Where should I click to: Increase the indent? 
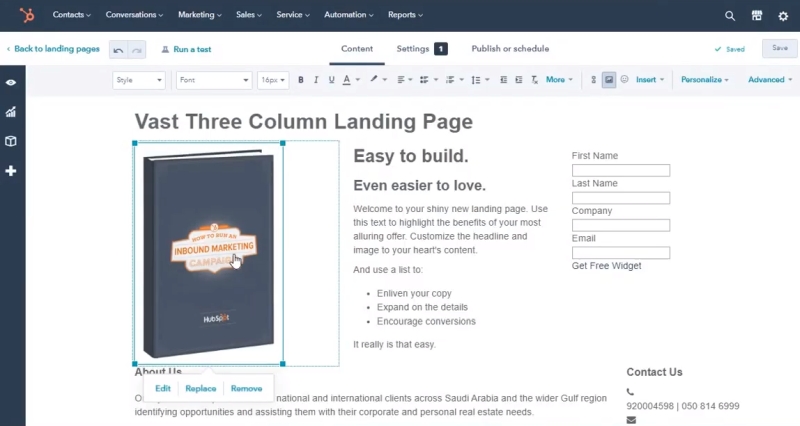(519, 80)
